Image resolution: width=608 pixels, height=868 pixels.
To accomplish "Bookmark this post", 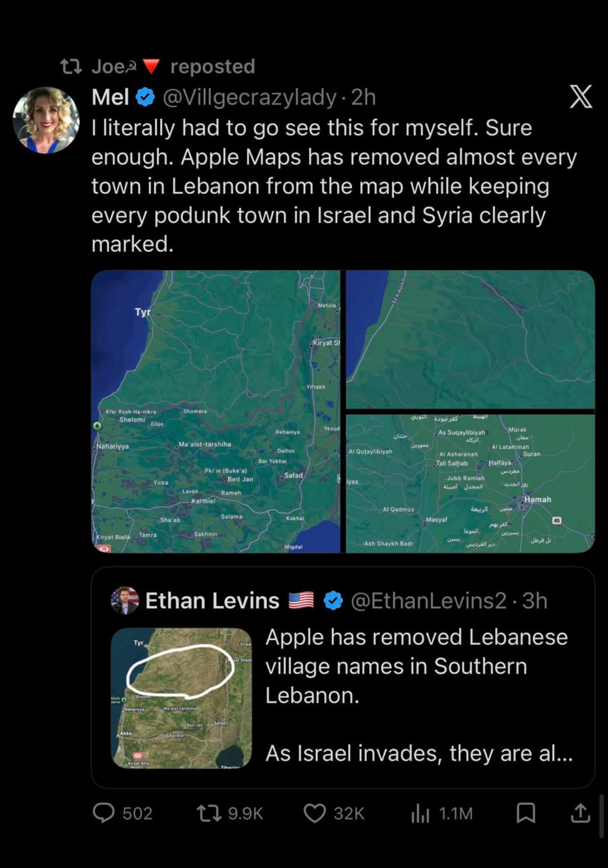I will (525, 813).
